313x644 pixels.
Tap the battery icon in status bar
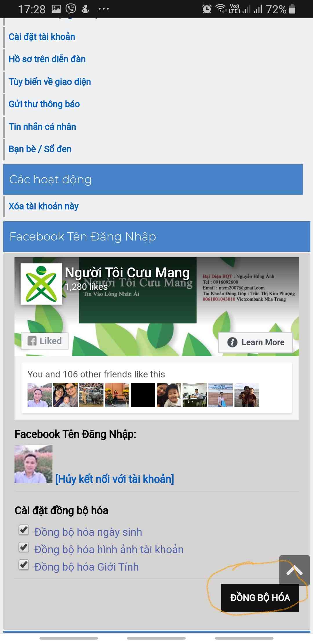tap(292, 9)
